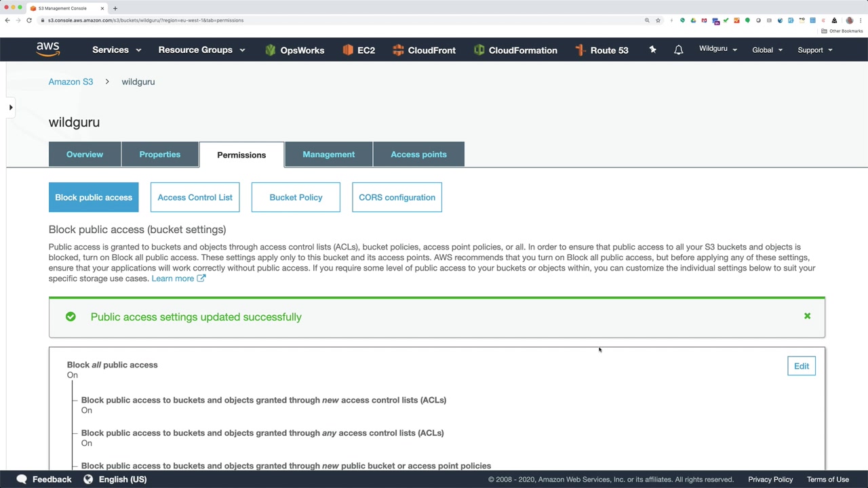Click the browser address bar URL
The width and height of the screenshot is (868, 488).
(146, 20)
